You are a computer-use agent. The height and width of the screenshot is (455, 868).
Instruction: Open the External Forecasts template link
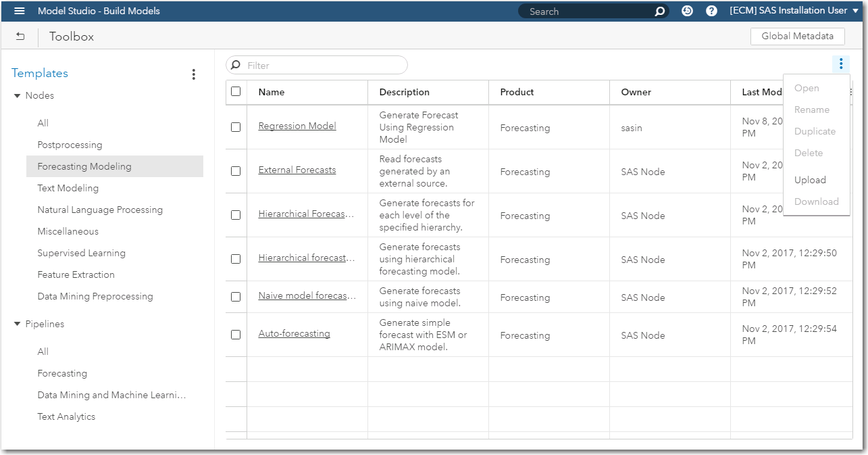[297, 170]
